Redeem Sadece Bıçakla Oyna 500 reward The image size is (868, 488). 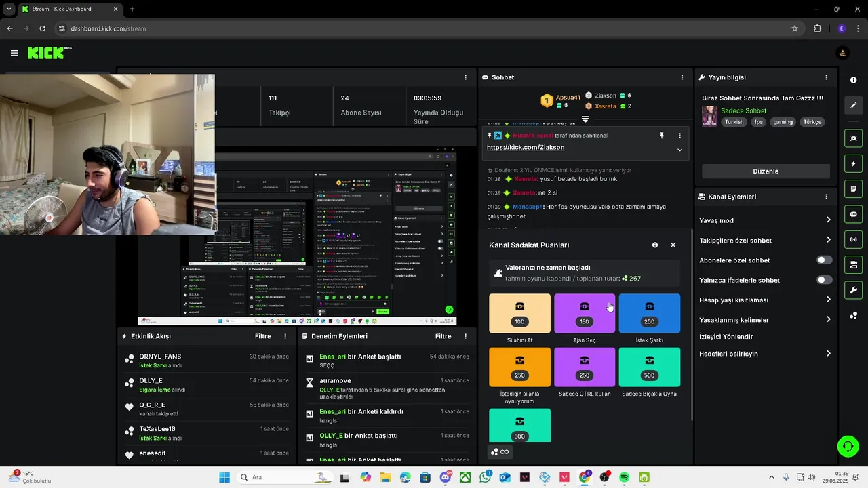coord(649,367)
